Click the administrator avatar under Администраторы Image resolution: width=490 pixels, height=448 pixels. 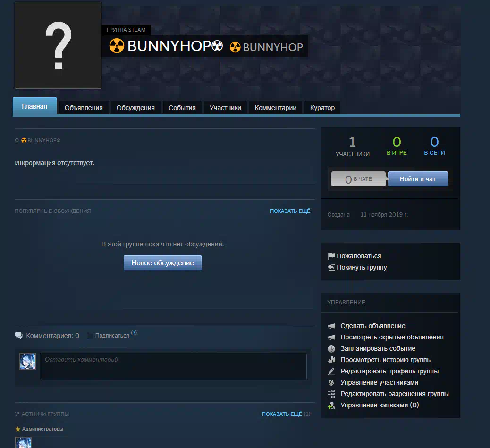[24, 442]
